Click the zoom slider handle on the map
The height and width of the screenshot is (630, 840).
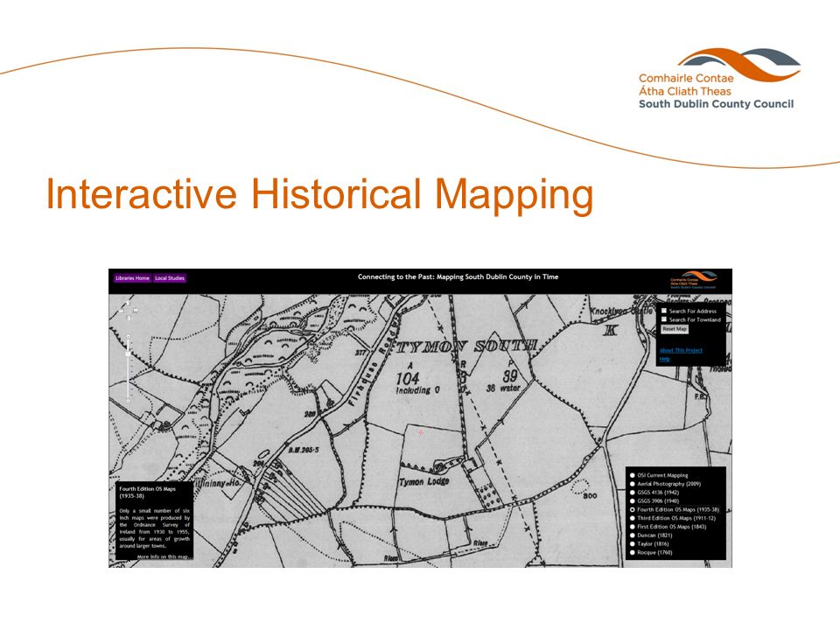[128, 353]
